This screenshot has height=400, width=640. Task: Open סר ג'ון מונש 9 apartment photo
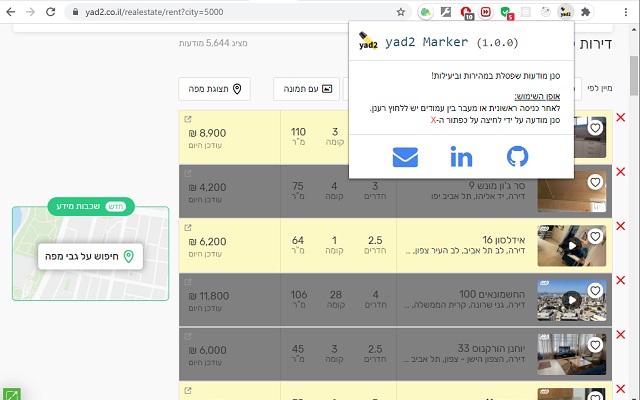tap(571, 191)
